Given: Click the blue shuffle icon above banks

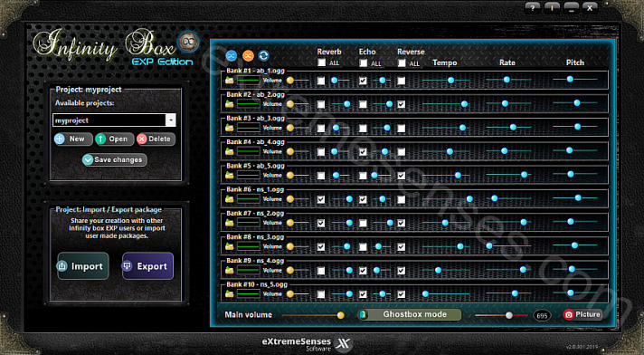Looking at the screenshot, I should pos(232,55).
